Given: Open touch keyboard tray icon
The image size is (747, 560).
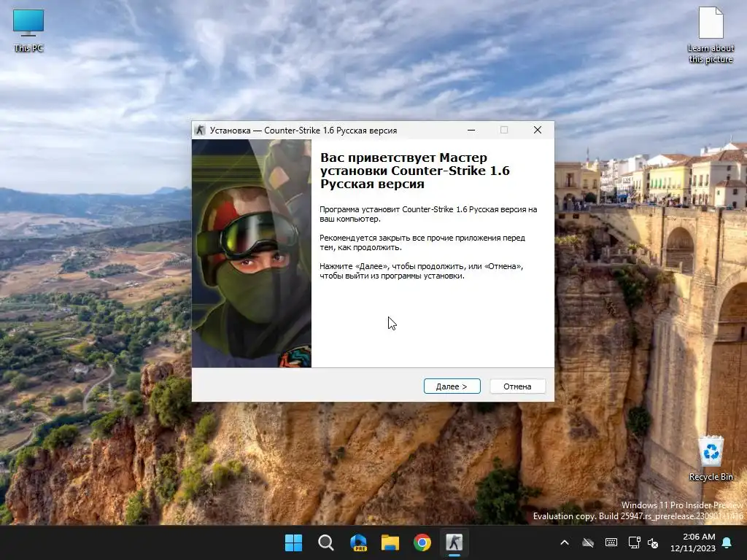Looking at the screenshot, I should (611, 542).
